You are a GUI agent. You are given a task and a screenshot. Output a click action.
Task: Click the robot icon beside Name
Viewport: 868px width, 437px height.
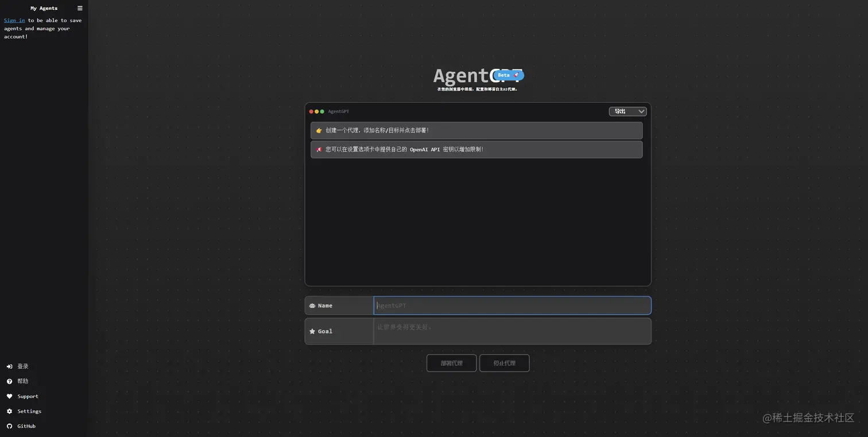(312, 305)
